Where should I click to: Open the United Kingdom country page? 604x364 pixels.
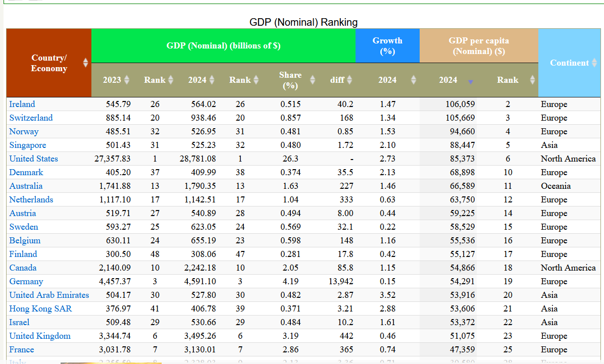click(40, 336)
